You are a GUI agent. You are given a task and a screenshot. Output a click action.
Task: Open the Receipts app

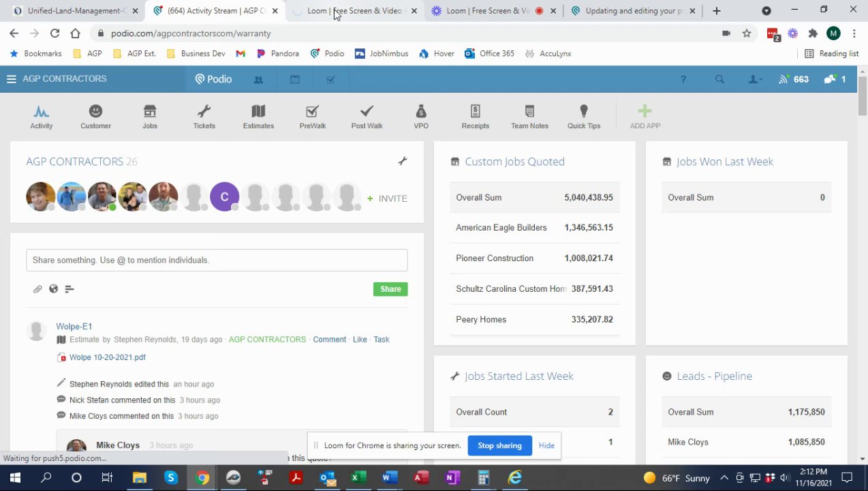[x=475, y=116]
